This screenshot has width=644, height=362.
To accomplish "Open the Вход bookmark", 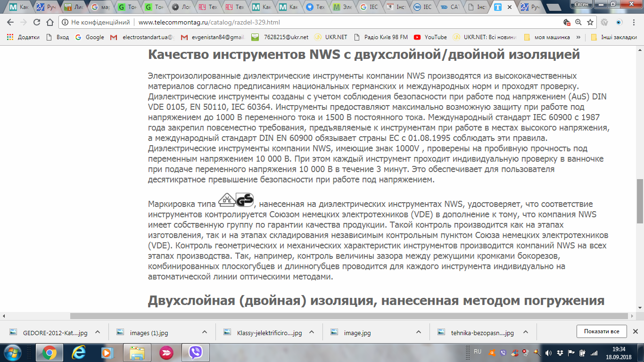I will [57, 37].
